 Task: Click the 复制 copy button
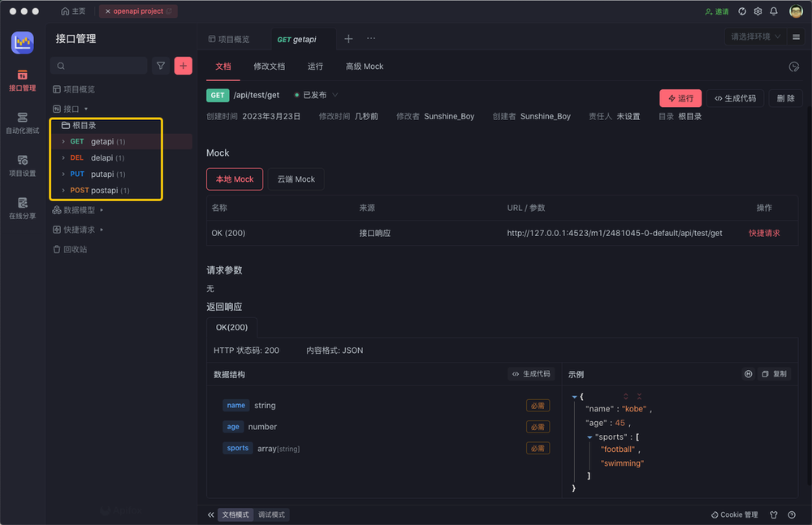point(774,374)
